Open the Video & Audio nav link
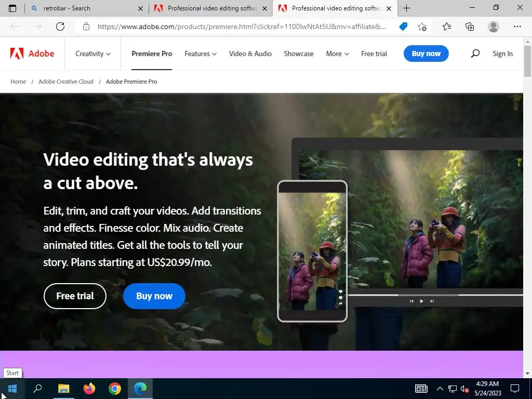 pyautogui.click(x=250, y=54)
